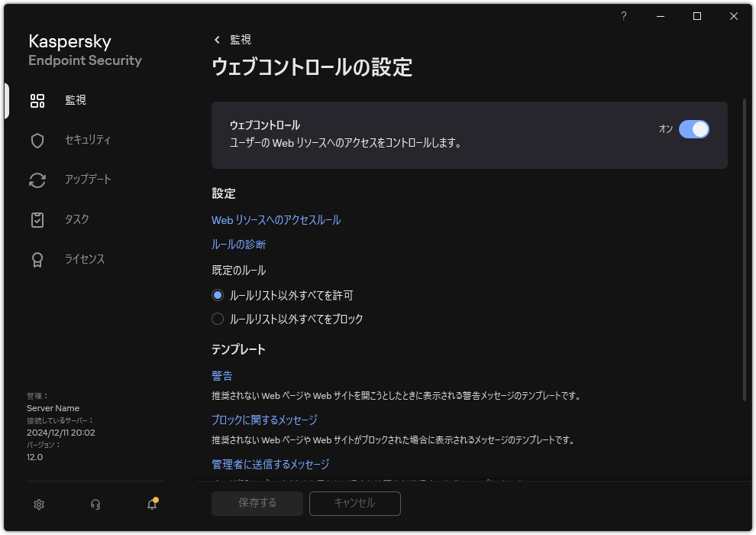The width and height of the screenshot is (756, 535).
Task: Open the ルールの診断 link
Action: (239, 245)
